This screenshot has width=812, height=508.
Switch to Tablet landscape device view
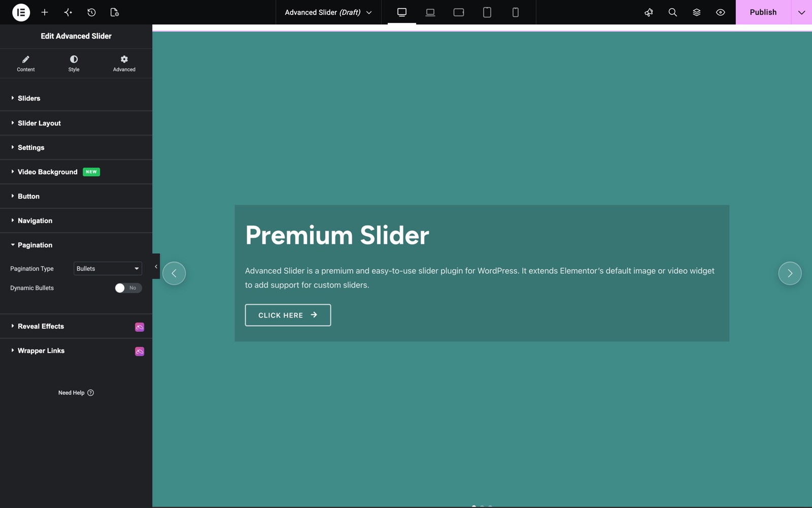click(459, 12)
